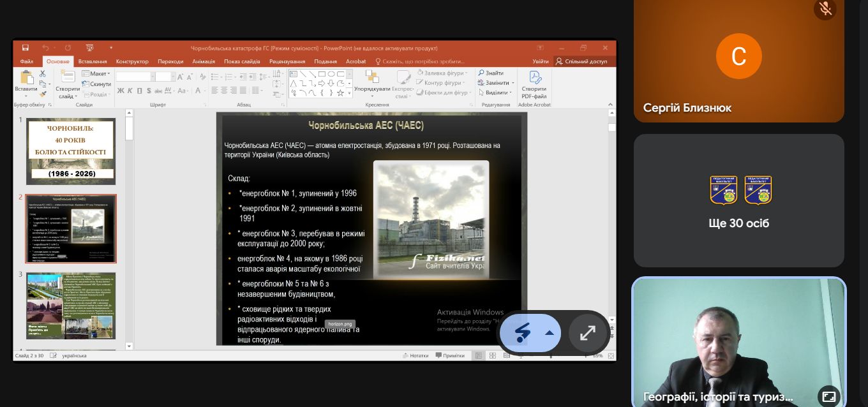
Task: Toggle the Нотатки notes pane
Action: 415,355
